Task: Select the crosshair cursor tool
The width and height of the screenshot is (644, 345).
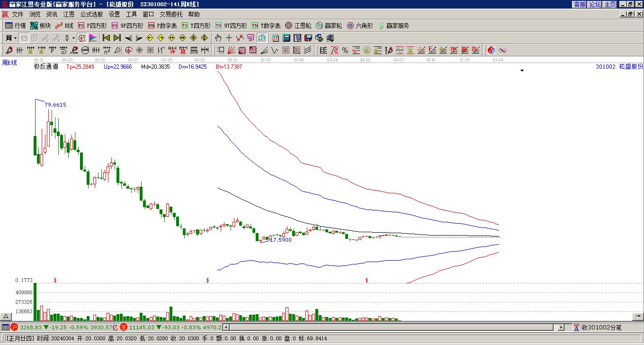Action: [229, 38]
